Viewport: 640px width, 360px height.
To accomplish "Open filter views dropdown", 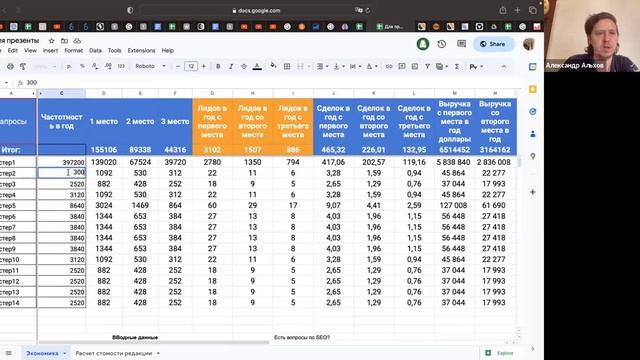I will point(442,66).
